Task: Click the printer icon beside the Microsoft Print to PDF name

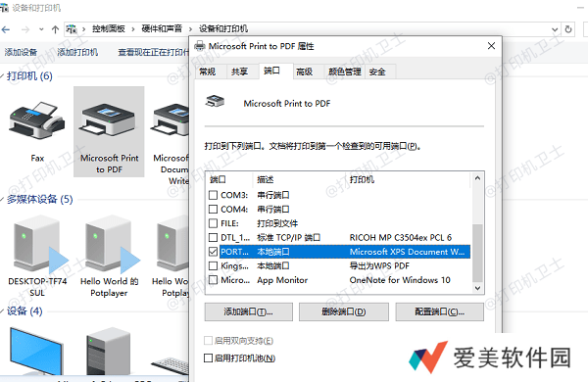Action: click(215, 101)
